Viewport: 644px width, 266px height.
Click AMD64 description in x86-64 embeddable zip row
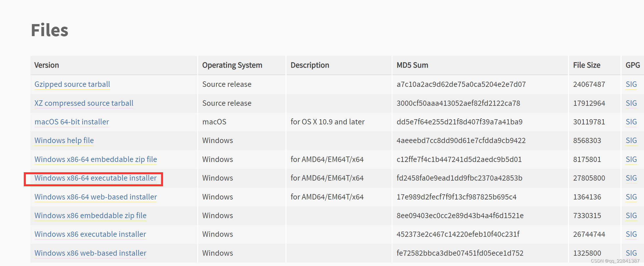327,159
